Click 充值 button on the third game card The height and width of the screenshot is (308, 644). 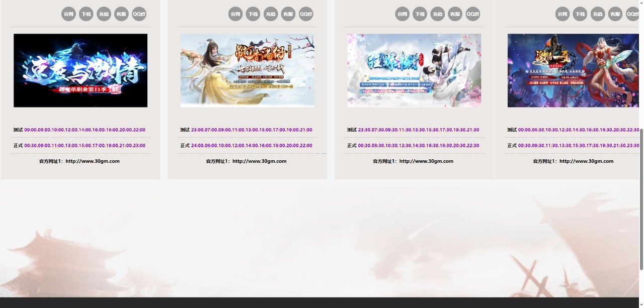(x=437, y=14)
